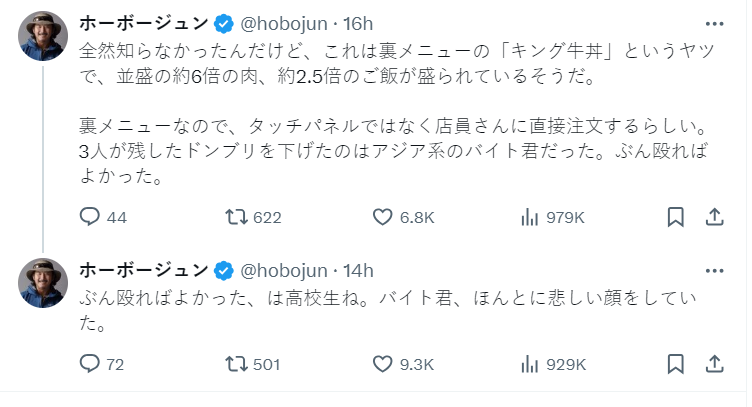Open the first tweet's profile avatar
Viewport: 752px width, 407px height.
[44, 39]
